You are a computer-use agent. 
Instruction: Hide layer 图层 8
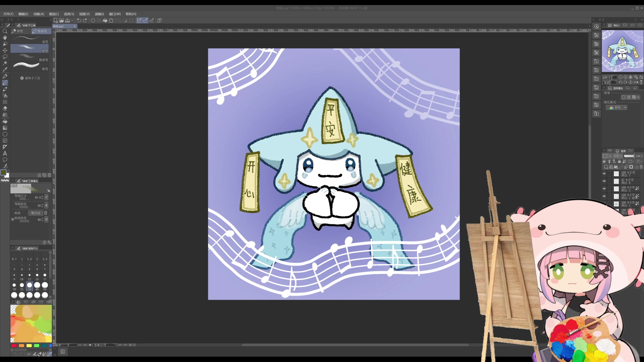604,181
